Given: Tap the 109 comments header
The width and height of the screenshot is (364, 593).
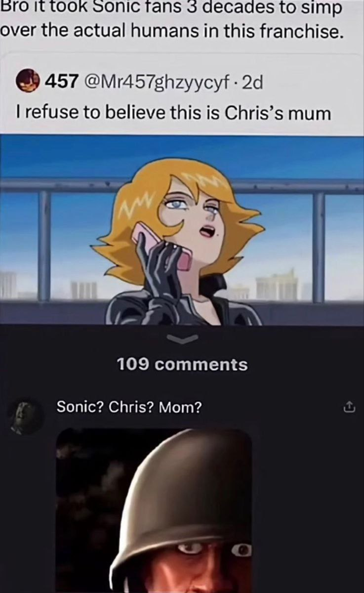Looking at the screenshot, I should [x=182, y=365].
